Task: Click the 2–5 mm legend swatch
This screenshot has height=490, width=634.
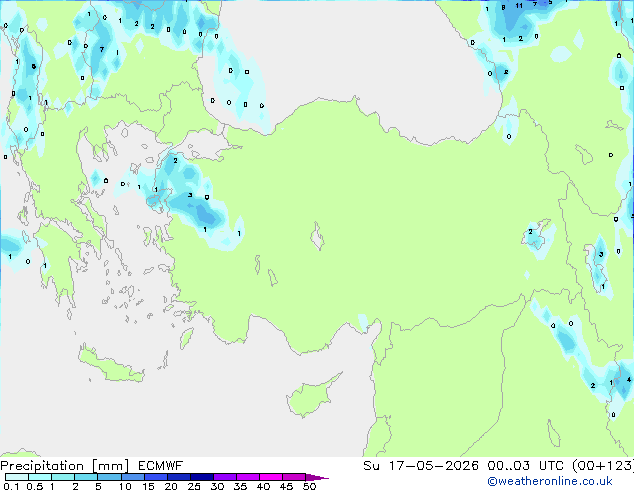Action: tap(86, 477)
